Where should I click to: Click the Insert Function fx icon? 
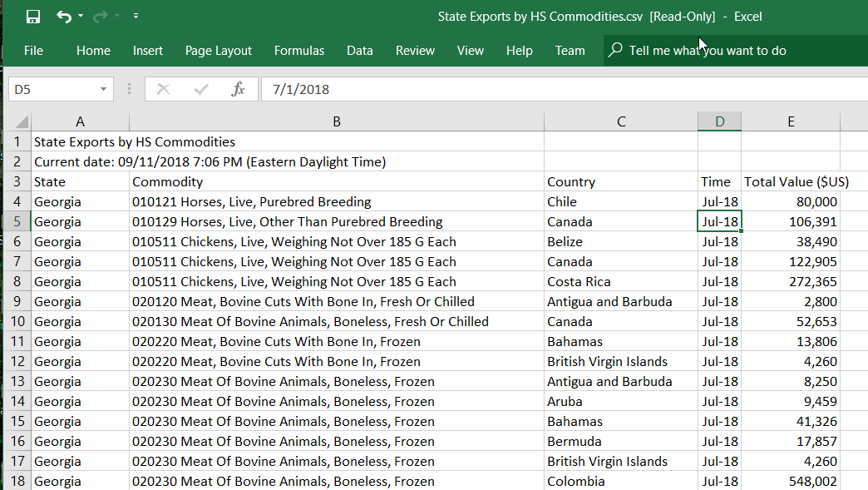(238, 89)
